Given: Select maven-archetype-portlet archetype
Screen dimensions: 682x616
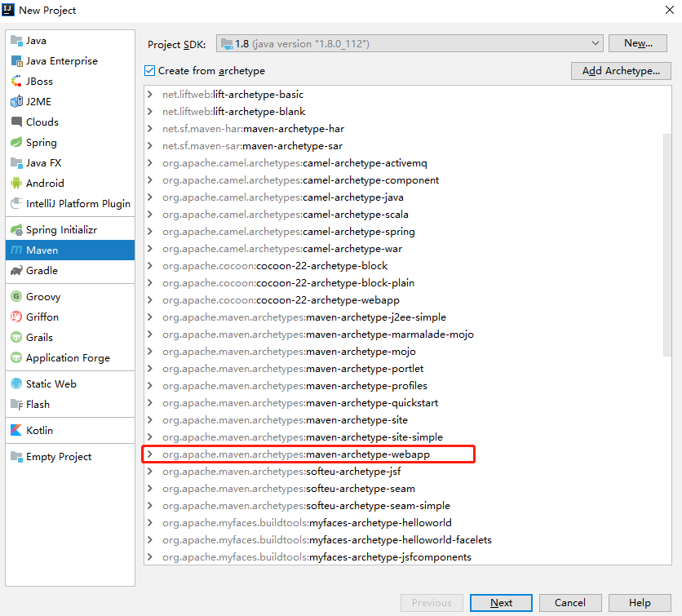Looking at the screenshot, I should [x=293, y=369].
